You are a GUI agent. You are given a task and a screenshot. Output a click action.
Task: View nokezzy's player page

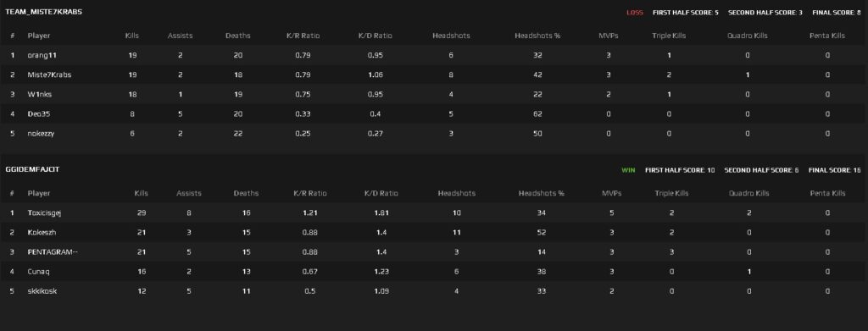point(41,133)
